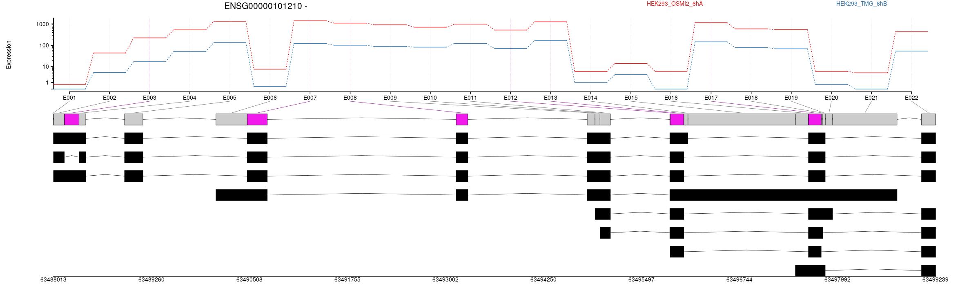The image size is (980, 286).
Task: Click exon label E019
Action: 791,98
